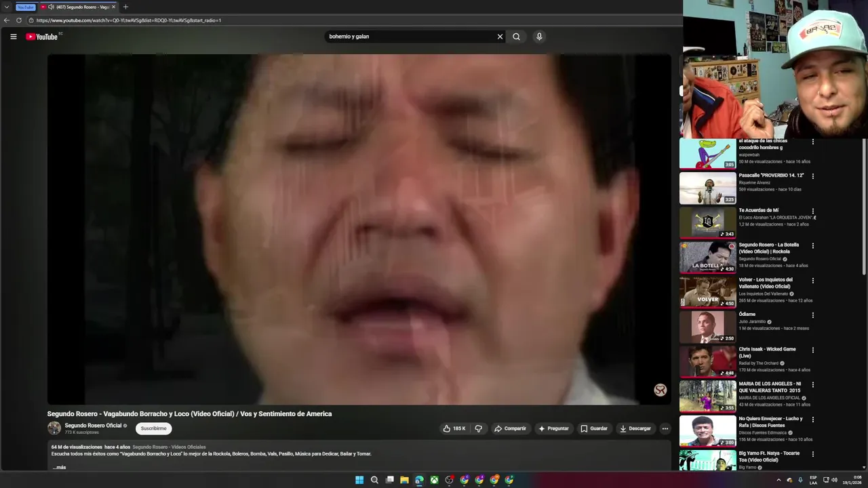Open Segundo Rosero Oficial channel avatar
Viewport: 868px width, 488px height.
[54, 428]
